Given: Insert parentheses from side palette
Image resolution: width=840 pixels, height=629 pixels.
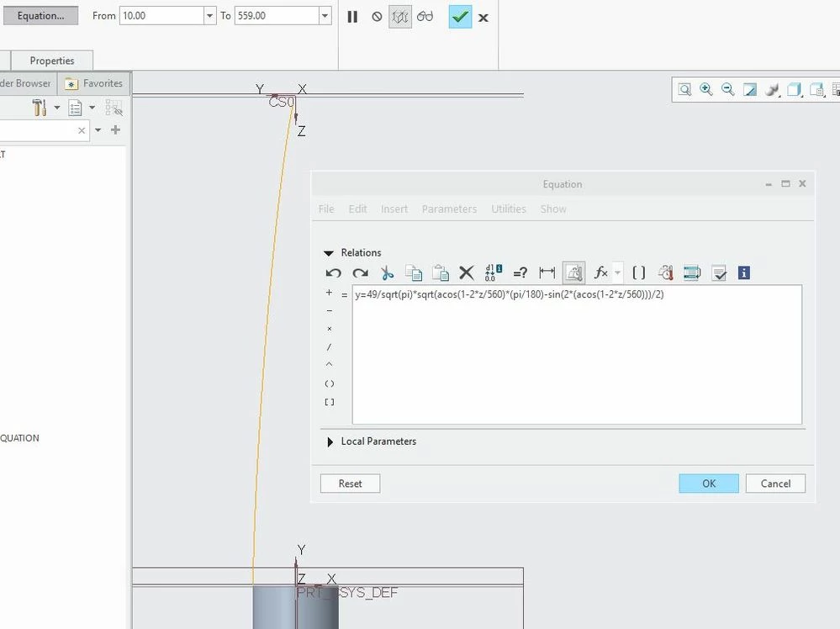Looking at the screenshot, I should pos(329,383).
